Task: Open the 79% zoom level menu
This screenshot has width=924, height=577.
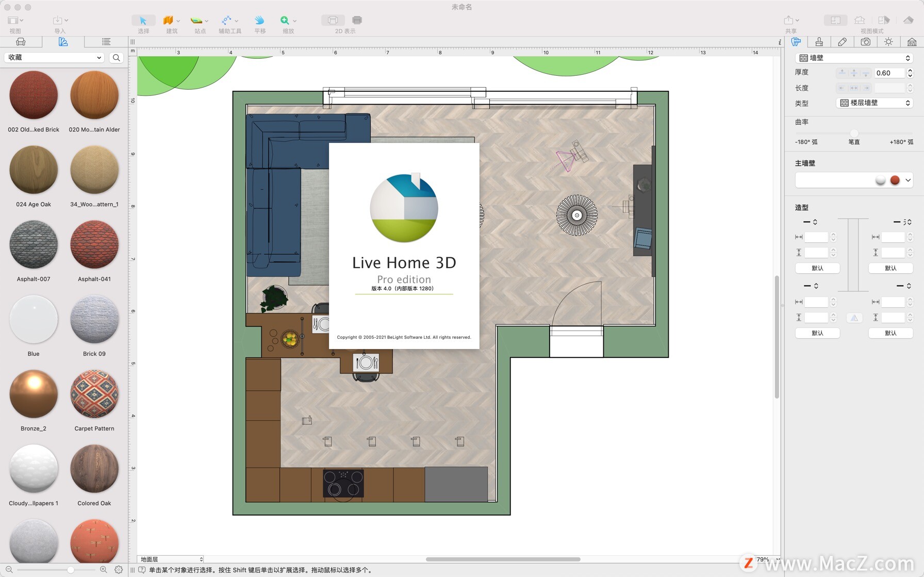Action: [x=768, y=559]
